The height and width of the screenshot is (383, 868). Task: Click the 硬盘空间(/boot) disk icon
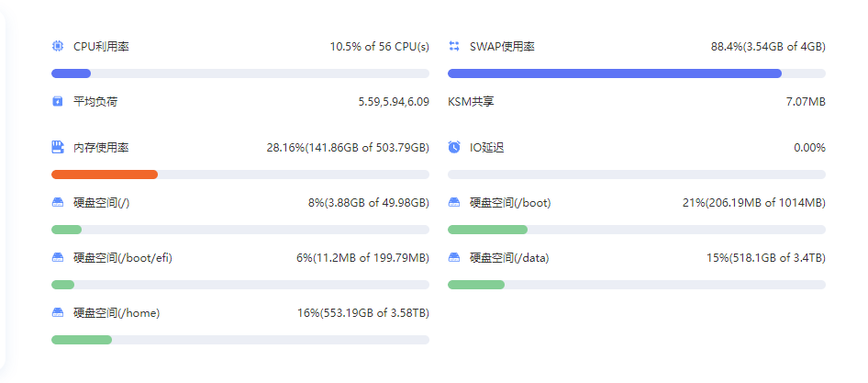click(x=454, y=202)
